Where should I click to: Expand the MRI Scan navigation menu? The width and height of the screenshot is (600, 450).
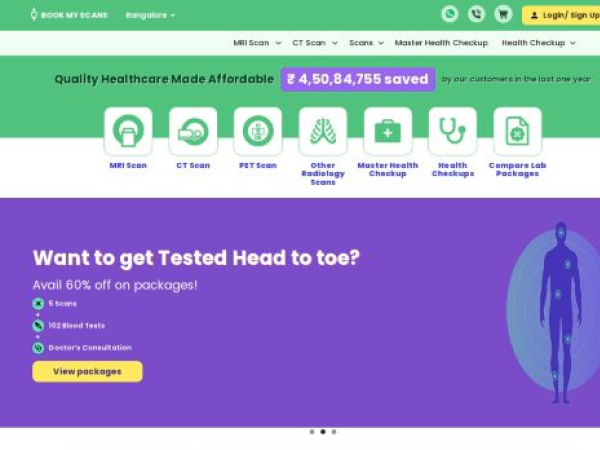pos(256,43)
